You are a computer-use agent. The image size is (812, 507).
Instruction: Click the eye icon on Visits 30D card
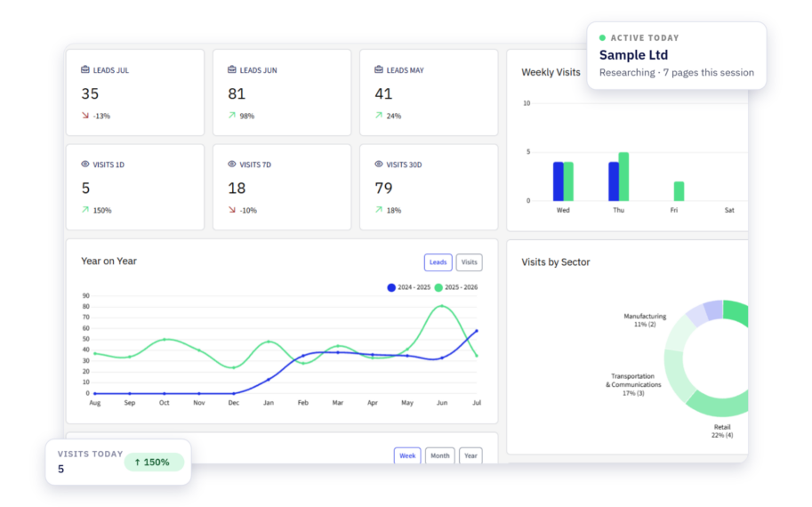(379, 165)
